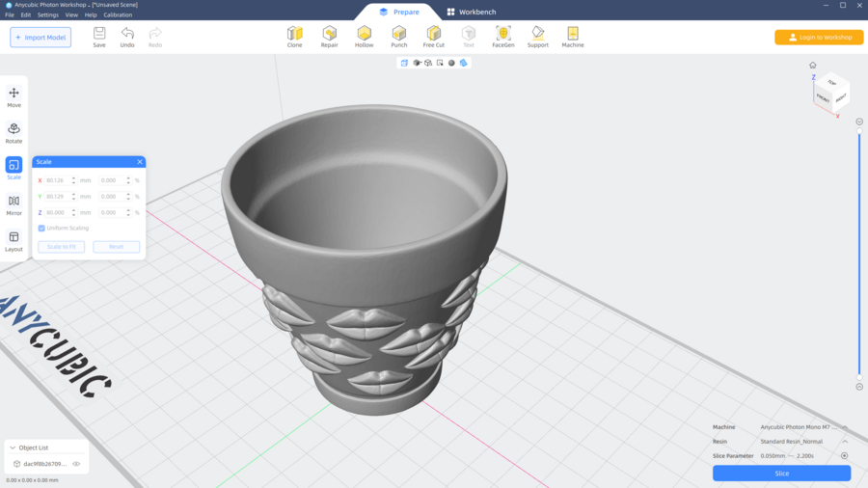This screenshot has height=488, width=868.
Task: Toggle the Uniform Scaling checkbox
Action: click(x=41, y=229)
